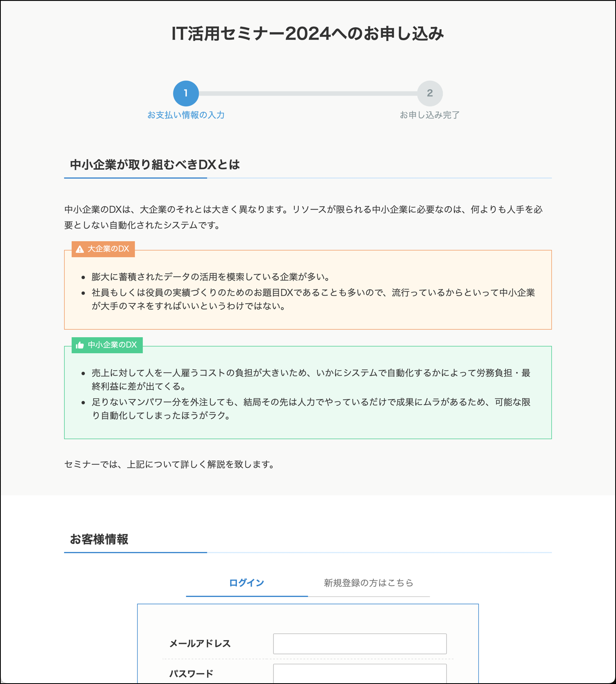Select the お支払い情報の入力 step label
616x684 pixels.
pyautogui.click(x=186, y=115)
